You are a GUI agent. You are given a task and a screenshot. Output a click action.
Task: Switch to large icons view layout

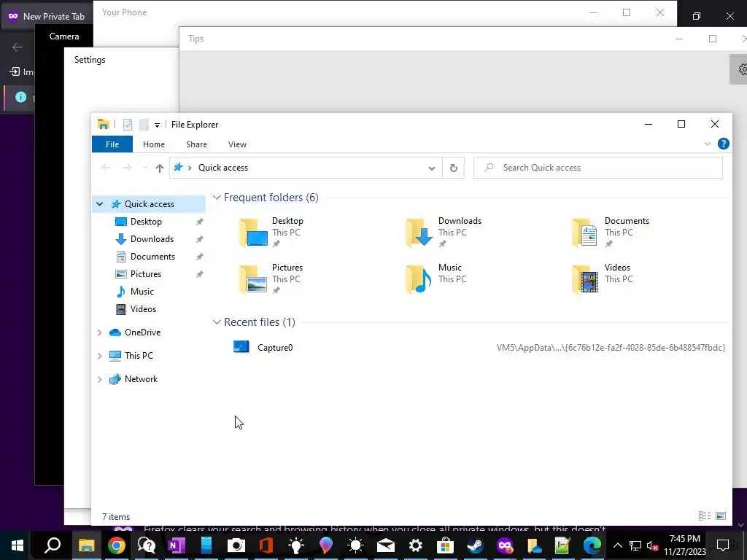(720, 516)
